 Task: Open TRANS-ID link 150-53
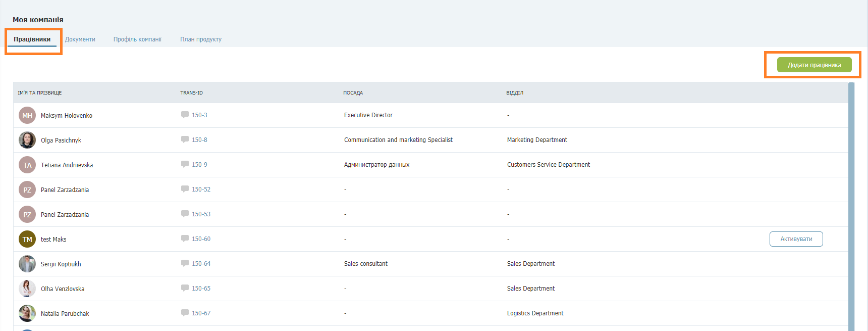[201, 214]
